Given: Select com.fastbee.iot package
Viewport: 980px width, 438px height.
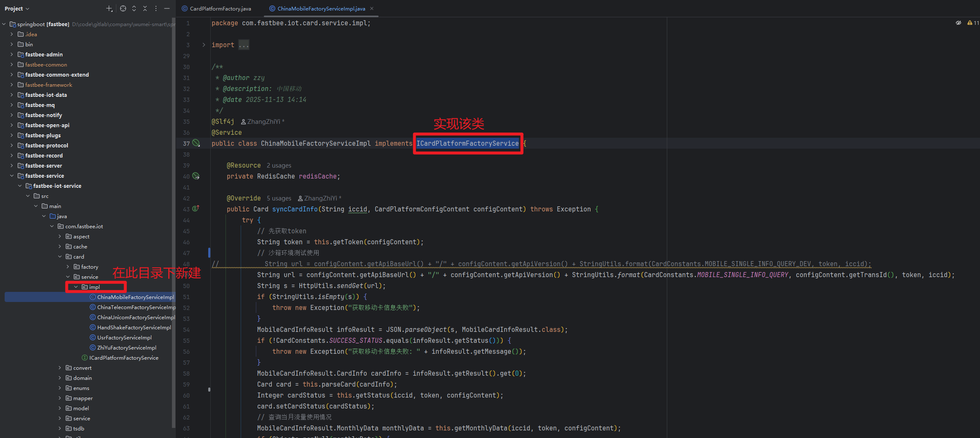Looking at the screenshot, I should point(81,226).
